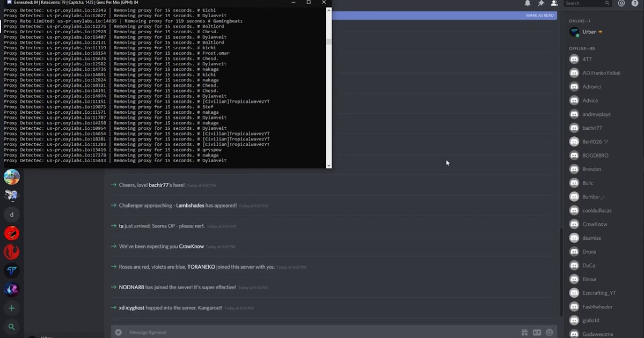This screenshot has height=338, width=644.
Task: Click the notifications bell icon
Action: click(528, 3)
